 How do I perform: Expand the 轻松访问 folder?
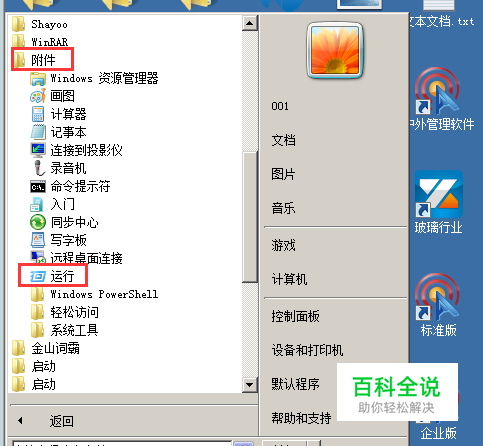[64, 312]
